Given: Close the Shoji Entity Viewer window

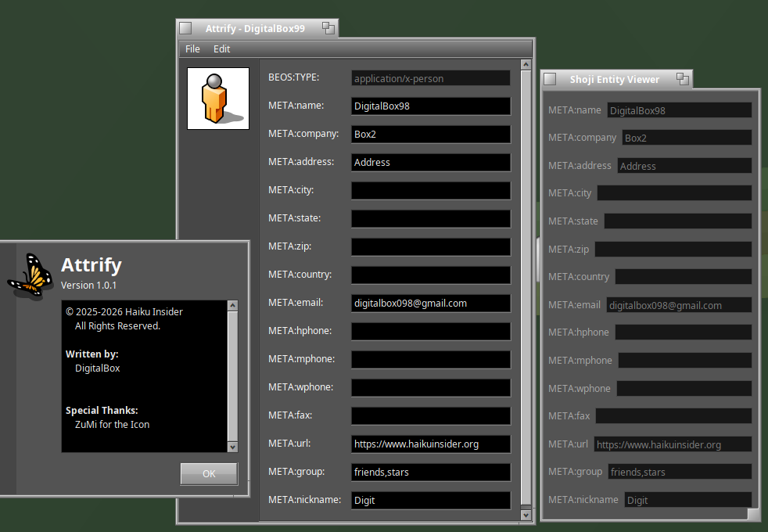Looking at the screenshot, I should 550,79.
